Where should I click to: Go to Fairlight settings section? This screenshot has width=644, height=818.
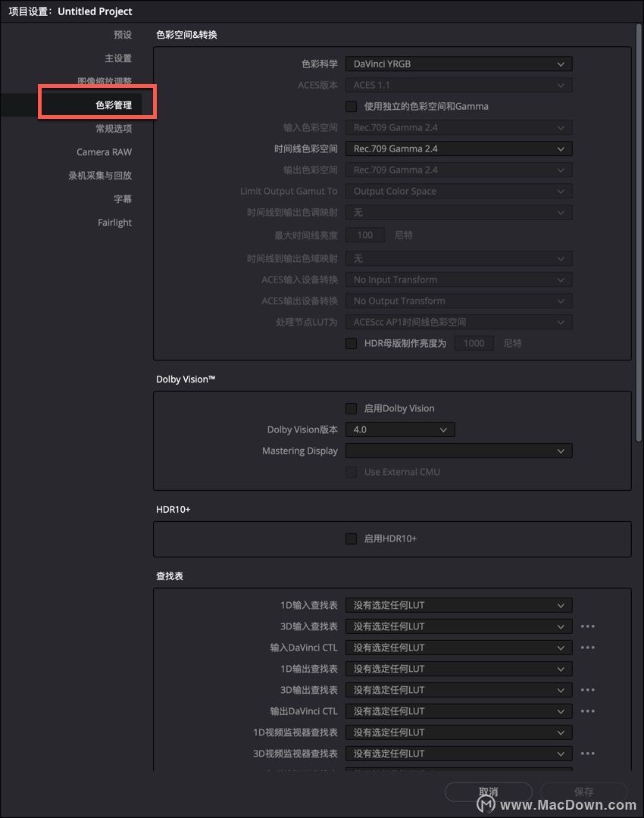[x=115, y=223]
